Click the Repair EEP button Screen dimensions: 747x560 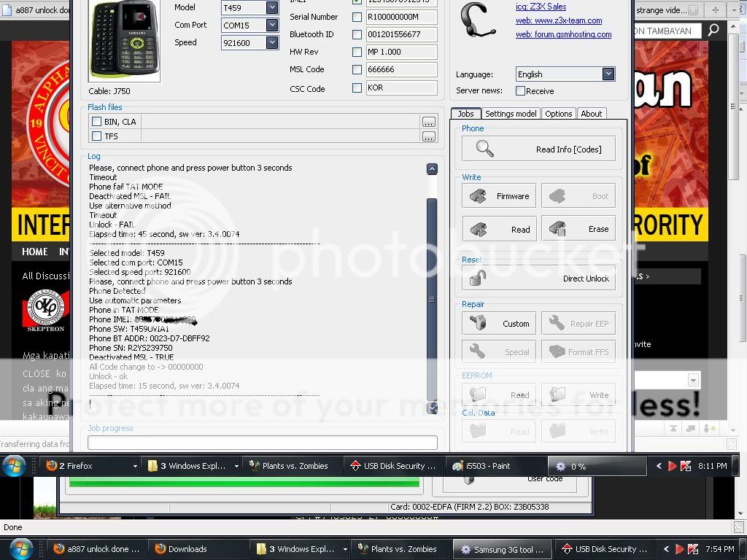point(578,323)
